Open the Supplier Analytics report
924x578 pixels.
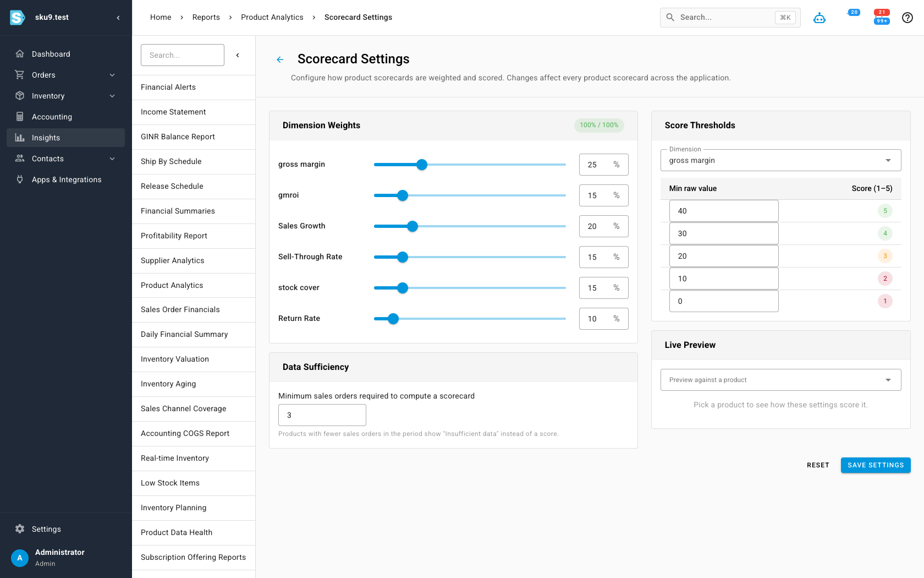pyautogui.click(x=194, y=260)
